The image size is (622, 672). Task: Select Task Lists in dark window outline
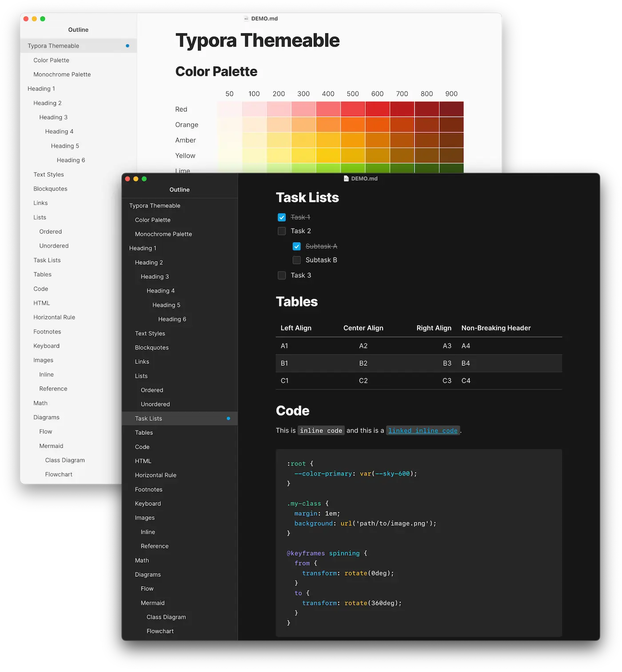pos(180,418)
